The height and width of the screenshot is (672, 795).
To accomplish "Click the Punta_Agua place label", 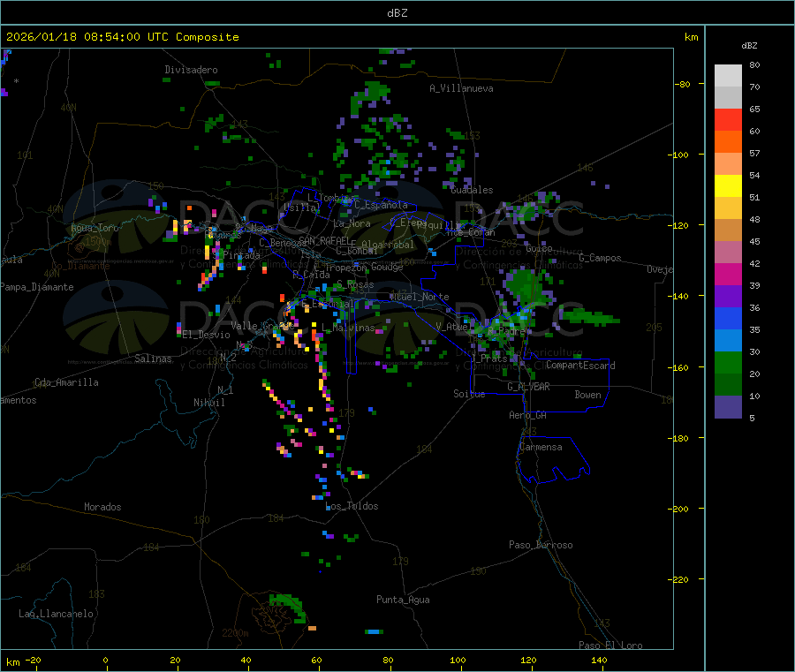I will pyautogui.click(x=403, y=600).
